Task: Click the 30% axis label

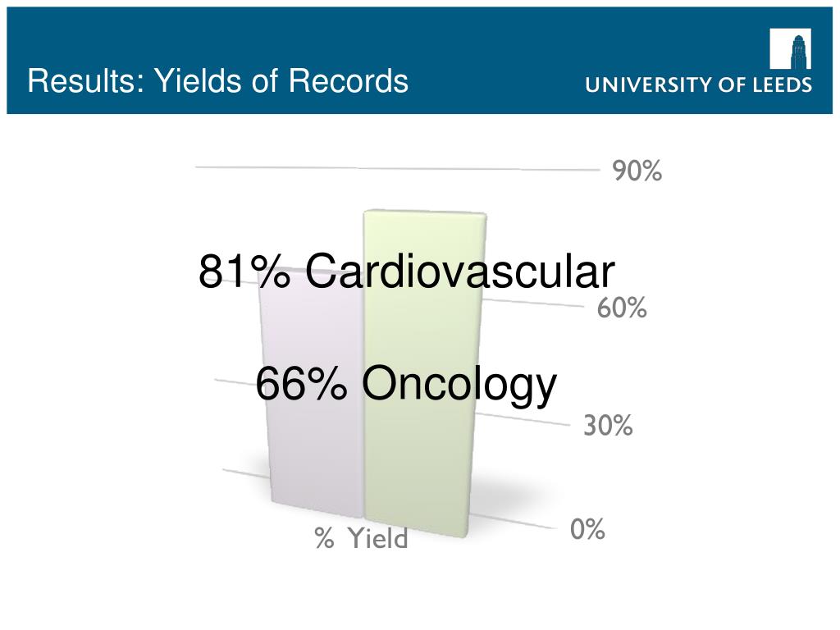Action: click(608, 426)
